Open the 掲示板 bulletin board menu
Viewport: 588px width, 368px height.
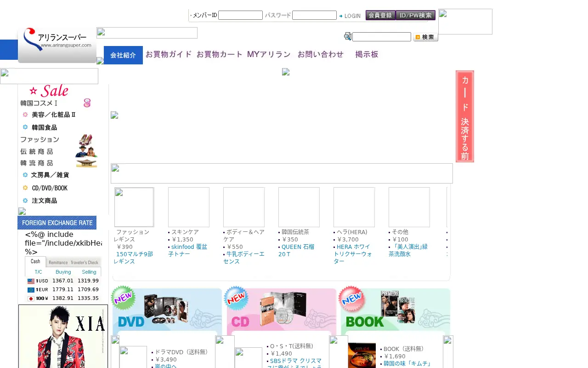click(367, 54)
